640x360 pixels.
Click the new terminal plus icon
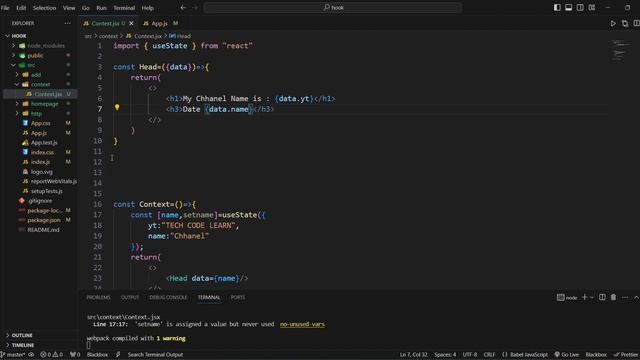coord(584,298)
